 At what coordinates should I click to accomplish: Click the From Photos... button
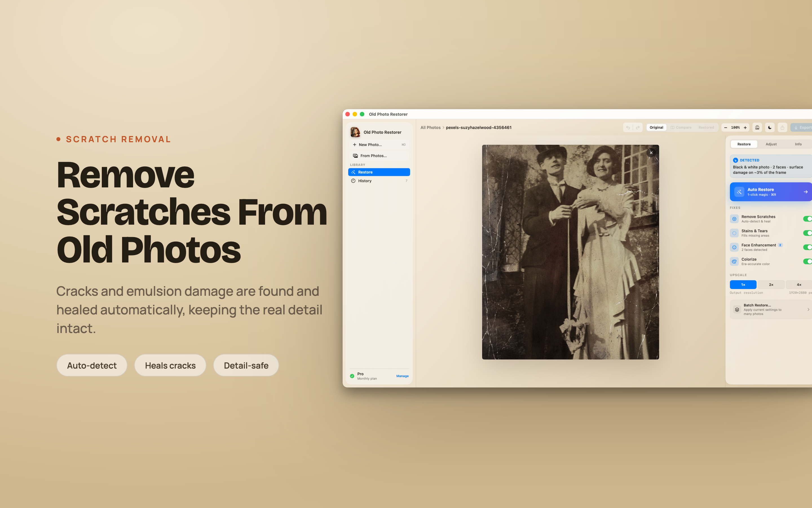(x=379, y=156)
